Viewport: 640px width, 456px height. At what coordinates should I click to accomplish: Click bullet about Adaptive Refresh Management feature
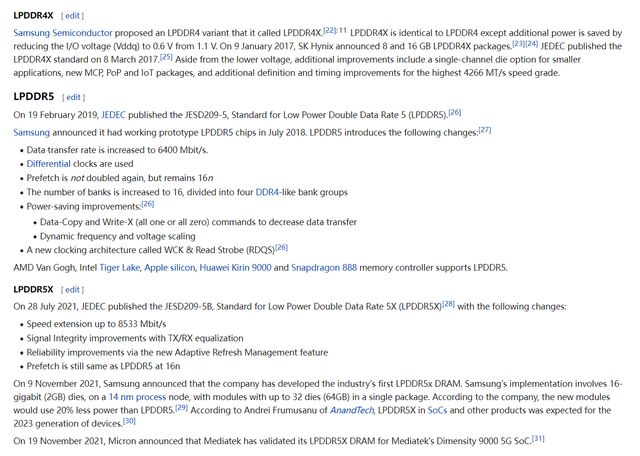[x=177, y=352]
